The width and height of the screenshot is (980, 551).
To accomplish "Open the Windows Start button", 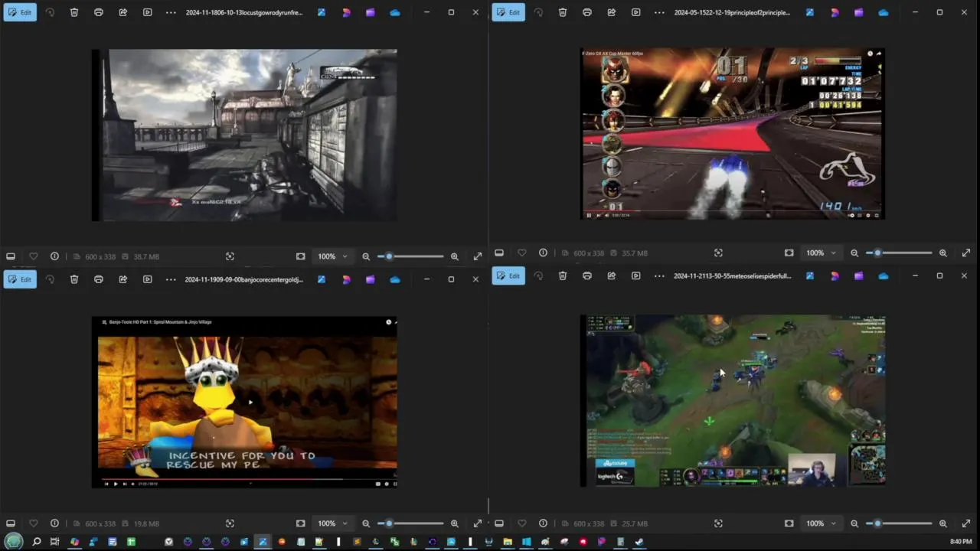I will tap(14, 542).
